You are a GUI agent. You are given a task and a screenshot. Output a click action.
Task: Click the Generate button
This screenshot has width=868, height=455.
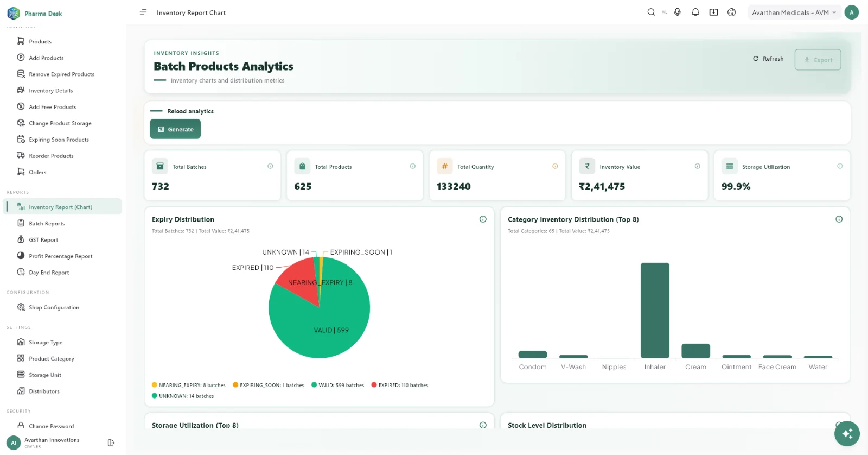click(175, 129)
